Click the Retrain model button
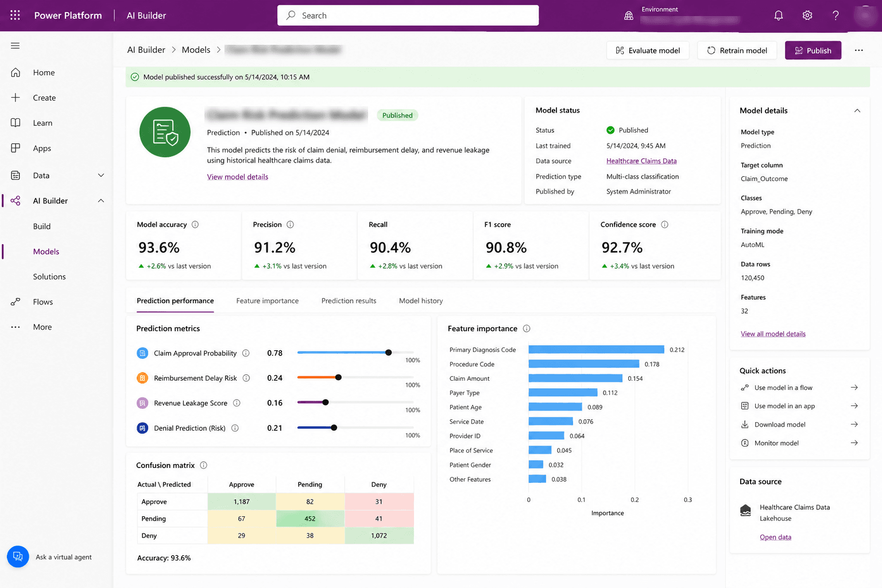Screen dimensions: 882x588 tap(737, 51)
